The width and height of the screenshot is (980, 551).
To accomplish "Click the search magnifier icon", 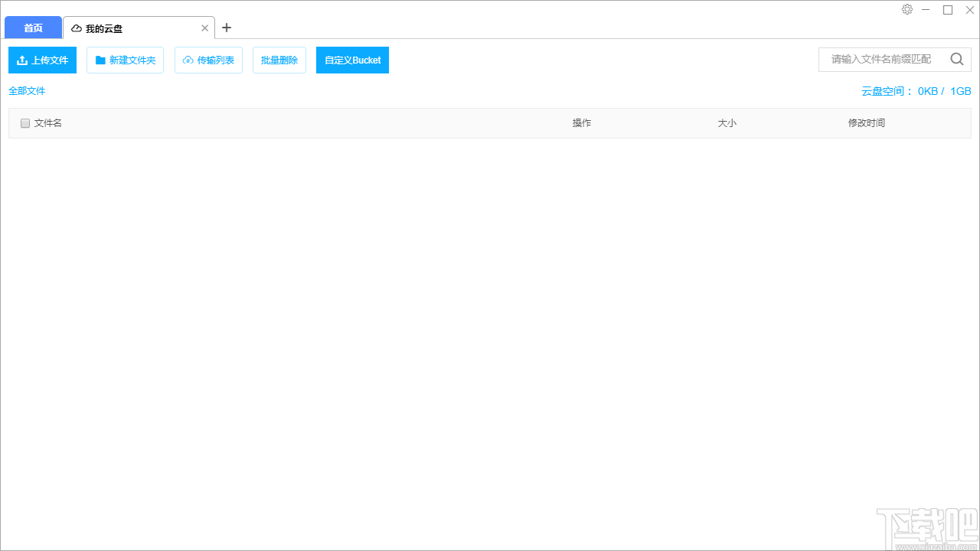I will coord(957,59).
